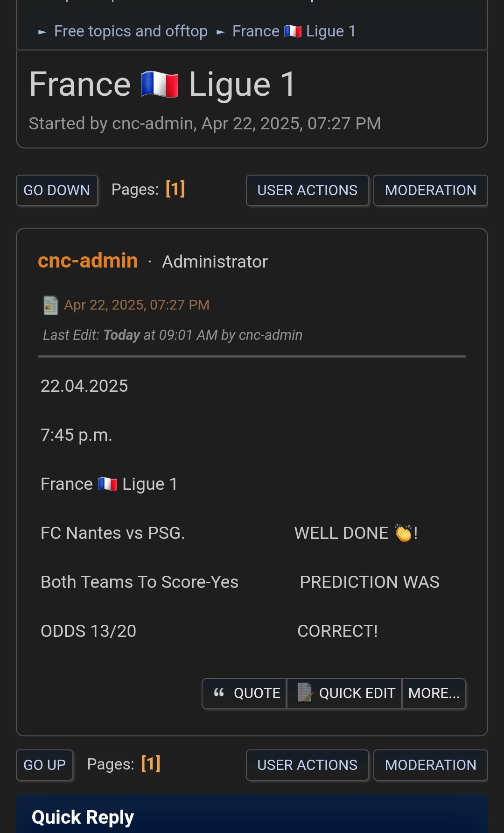Screen dimensions: 504x833
Task: Click the French flag in the breadcrumb
Action: 293,31
